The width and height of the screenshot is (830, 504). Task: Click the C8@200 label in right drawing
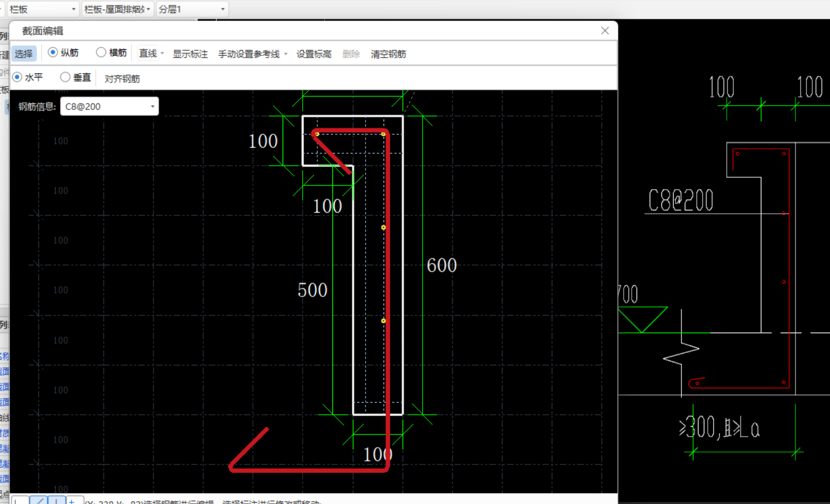click(x=681, y=200)
